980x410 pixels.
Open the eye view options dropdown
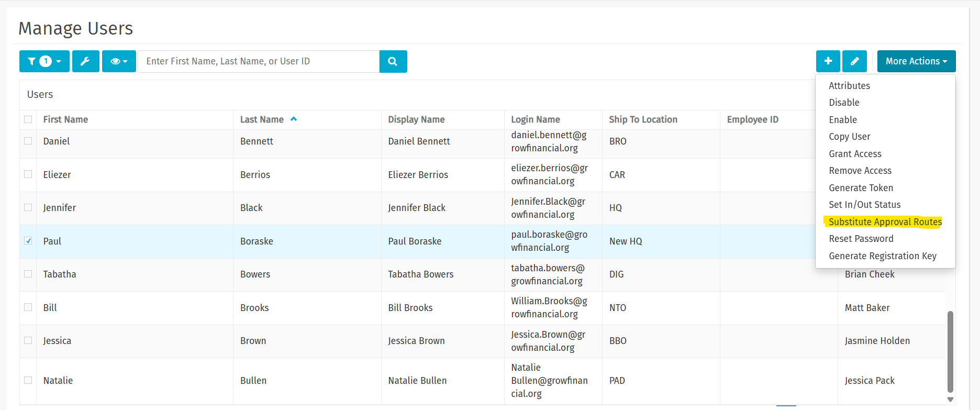[x=119, y=61]
